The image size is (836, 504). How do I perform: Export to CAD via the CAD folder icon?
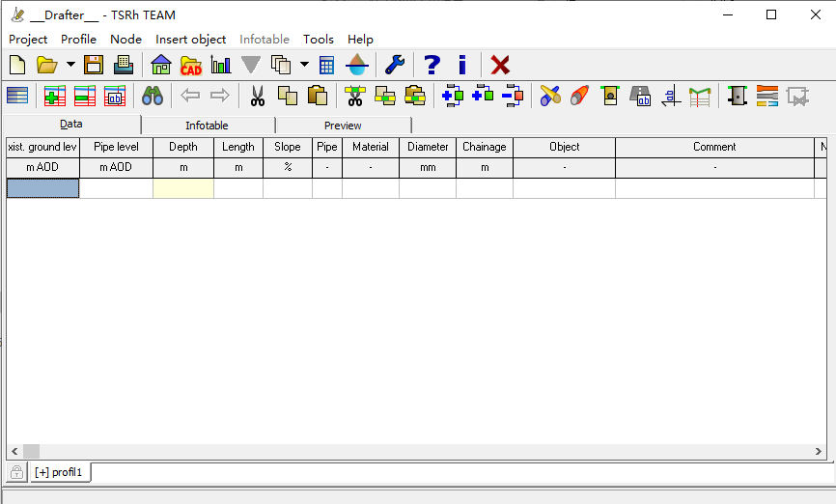pos(191,65)
